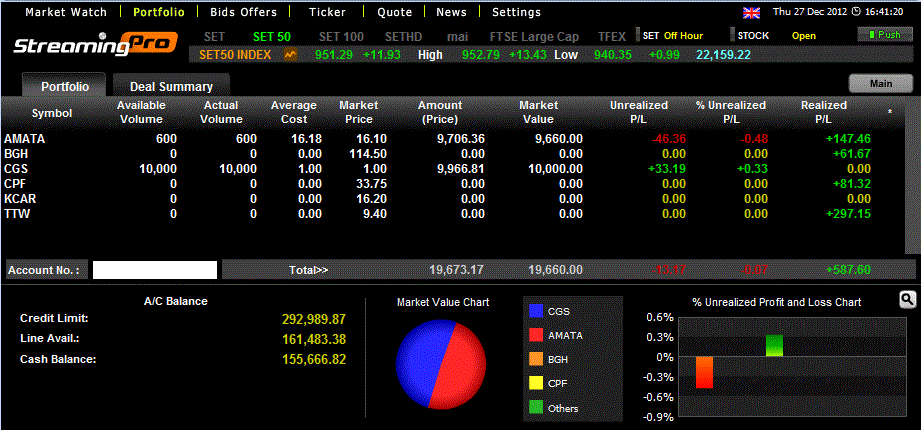Click the market value pie chart
921x430 pixels.
(x=441, y=364)
